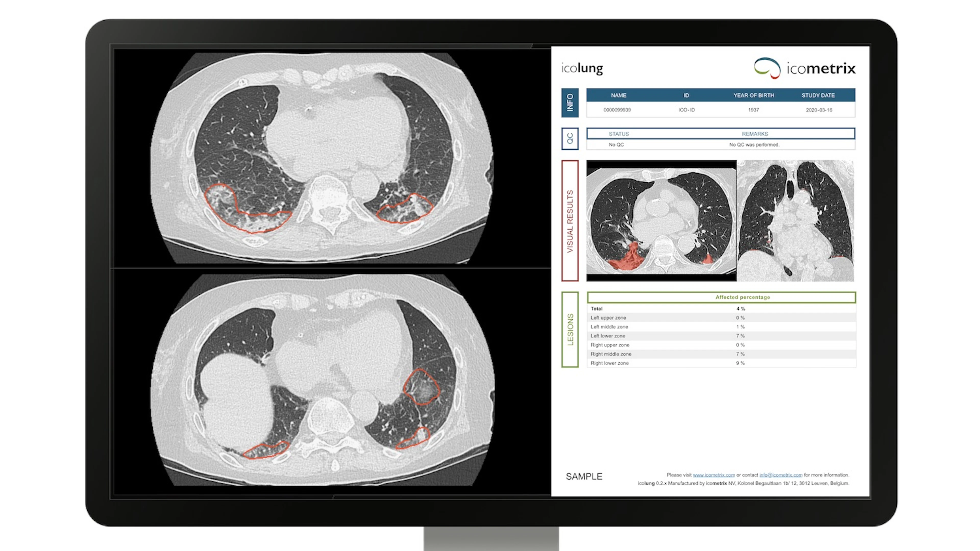Click the STUDY DATE column header

tap(818, 95)
